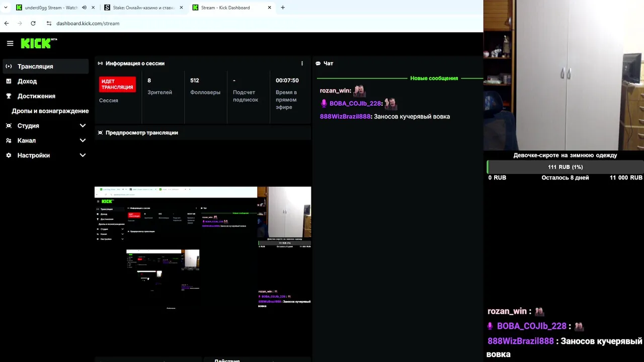Image resolution: width=644 pixels, height=362 pixels.
Task: Open the tab search dropdown arrow
Action: 6,8
